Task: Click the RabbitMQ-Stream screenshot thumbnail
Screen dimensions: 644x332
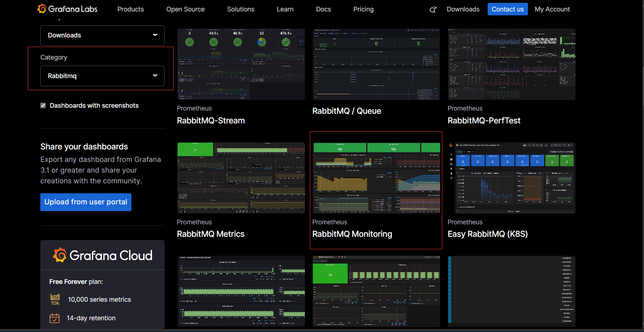Action: click(x=241, y=64)
